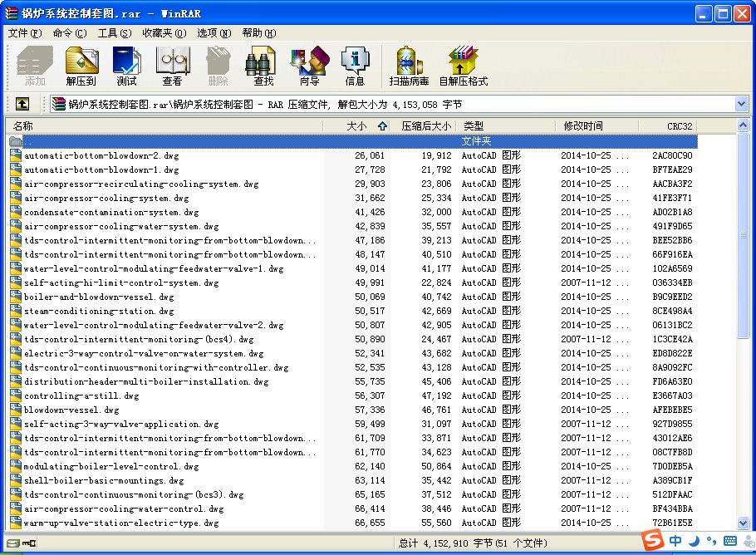This screenshot has height=555, width=756.
Task: Select air-compressor-cooling-water-system.dwg
Action: tap(121, 226)
